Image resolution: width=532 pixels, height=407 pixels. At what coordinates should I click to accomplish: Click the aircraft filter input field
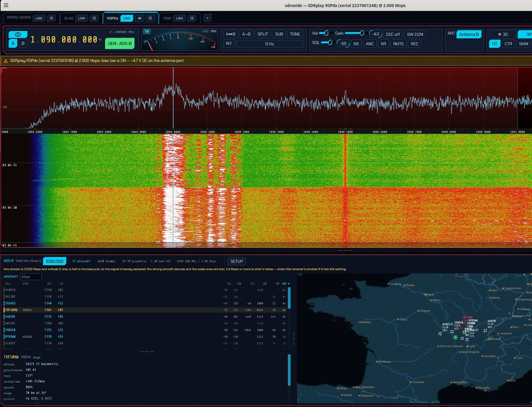click(x=31, y=277)
